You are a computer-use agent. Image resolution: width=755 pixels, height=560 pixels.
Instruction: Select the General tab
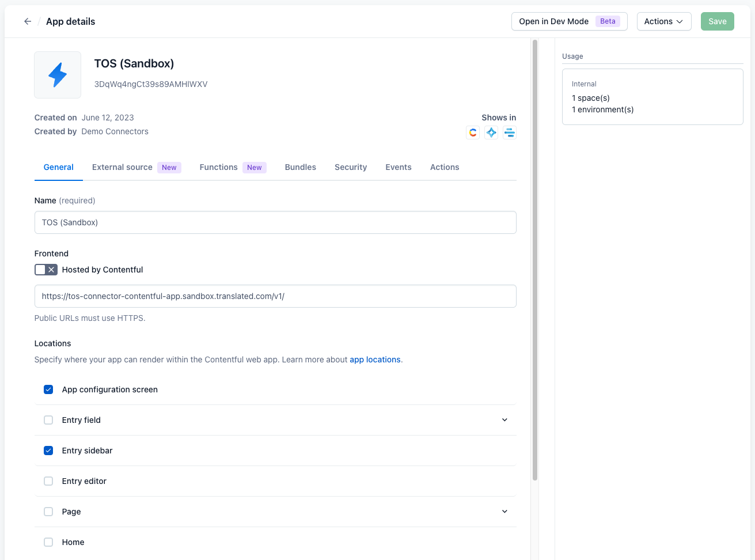(59, 167)
